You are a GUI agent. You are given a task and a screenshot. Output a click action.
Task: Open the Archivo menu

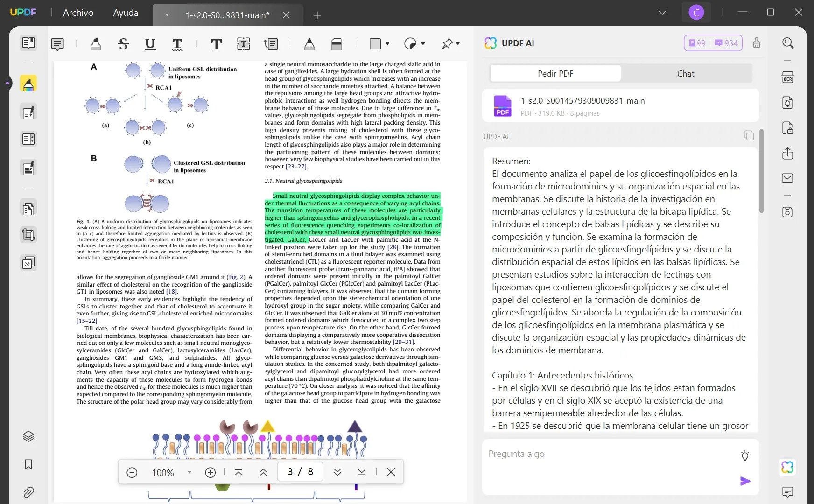pyautogui.click(x=78, y=13)
